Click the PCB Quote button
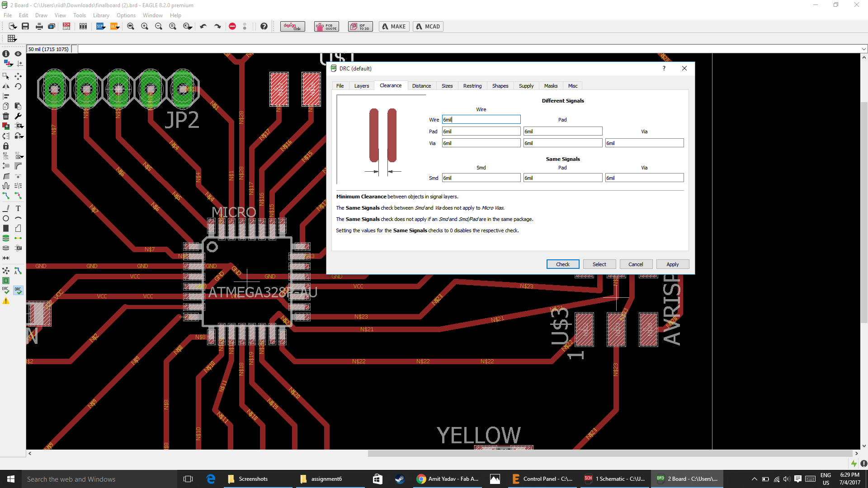The height and width of the screenshot is (488, 868). (x=326, y=26)
